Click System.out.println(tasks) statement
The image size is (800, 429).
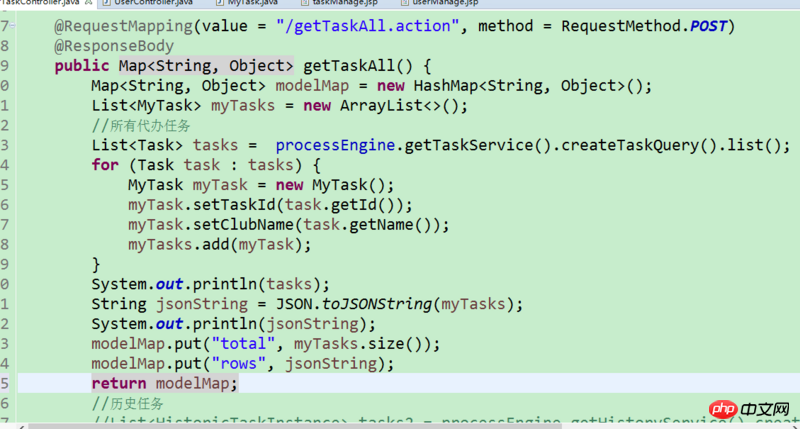tap(211, 284)
